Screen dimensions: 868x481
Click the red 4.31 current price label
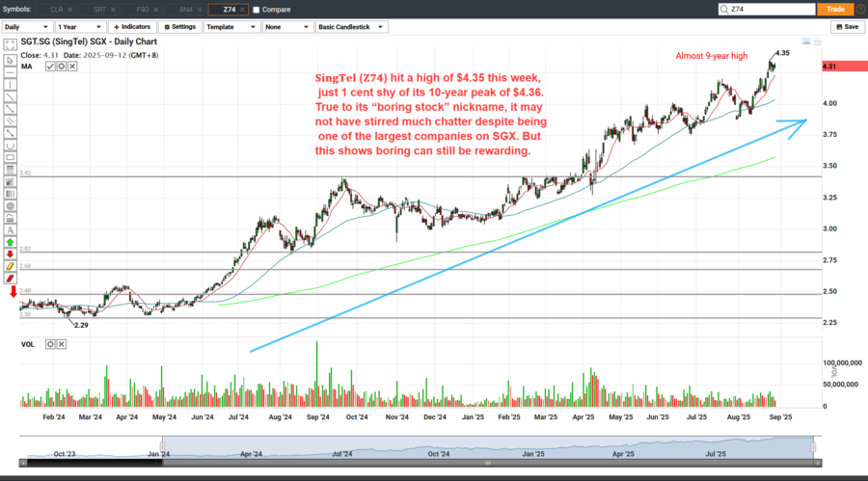click(844, 67)
